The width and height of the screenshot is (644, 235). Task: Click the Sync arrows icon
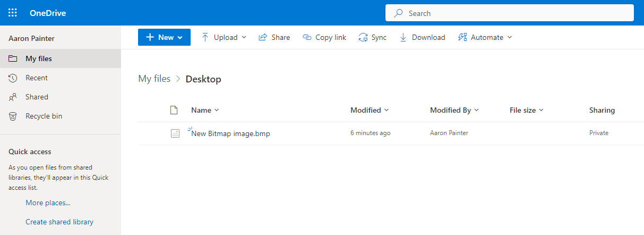(363, 37)
